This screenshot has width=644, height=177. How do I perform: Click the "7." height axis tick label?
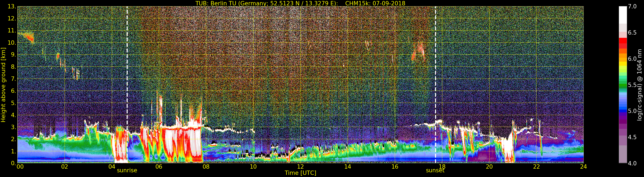(13, 79)
